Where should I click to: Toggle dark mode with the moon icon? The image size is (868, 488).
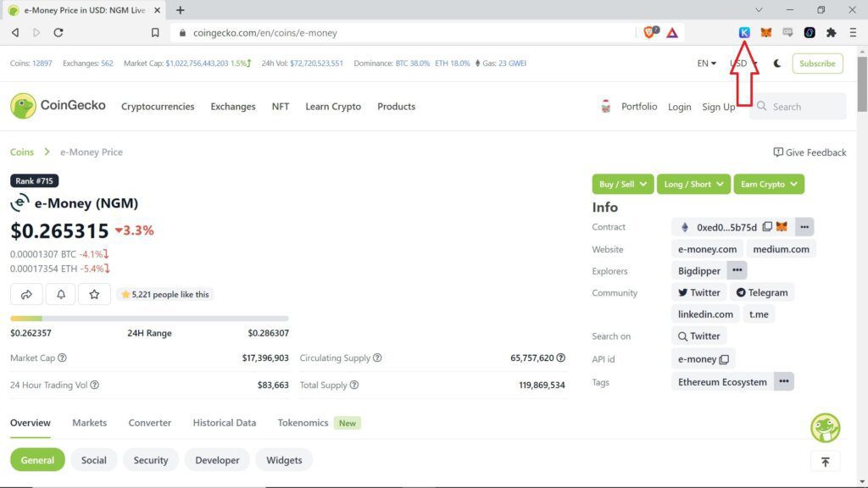777,63
